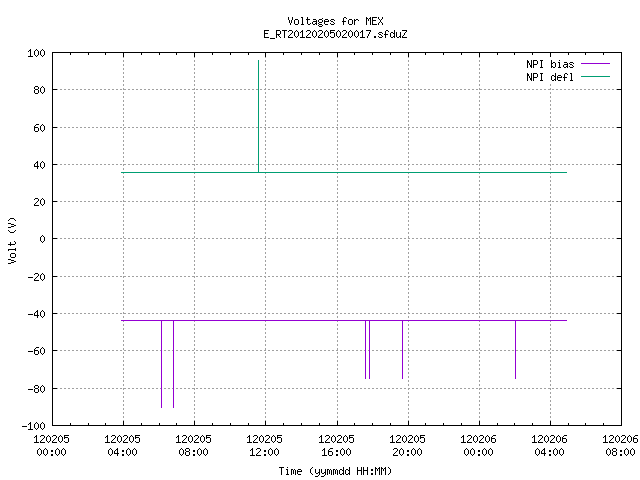Click the x-axis label 120206 04:00
640x480 pixels.
point(549,445)
